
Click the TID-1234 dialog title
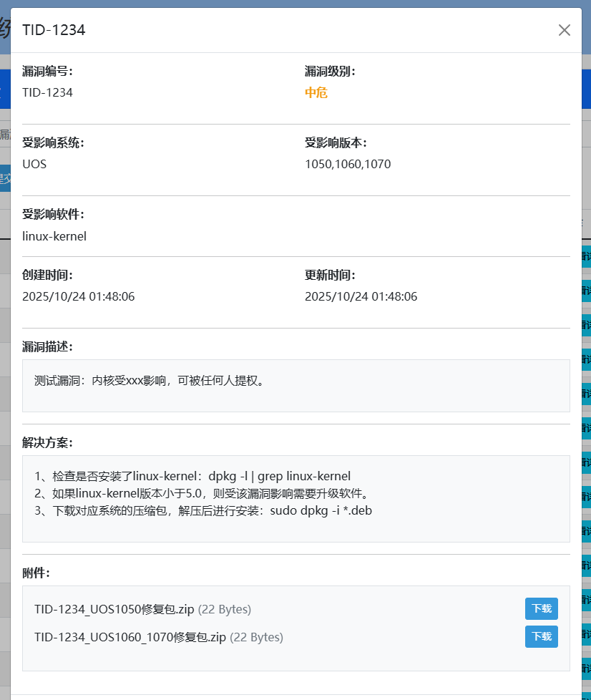54,30
